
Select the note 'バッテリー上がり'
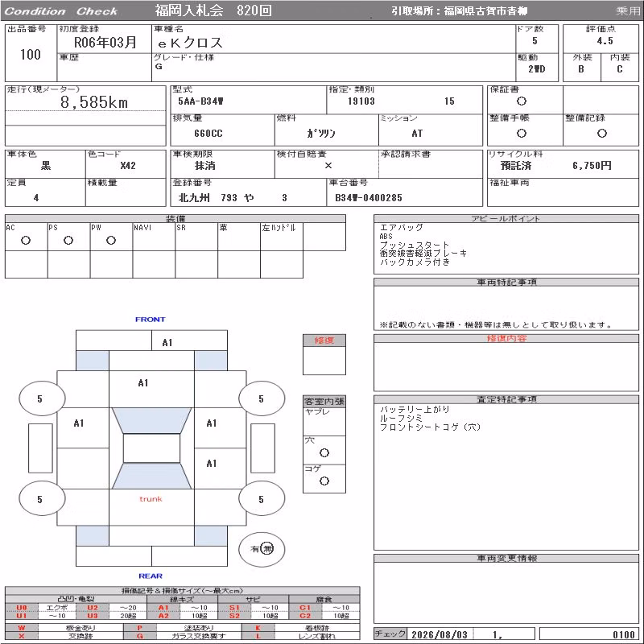(415, 410)
